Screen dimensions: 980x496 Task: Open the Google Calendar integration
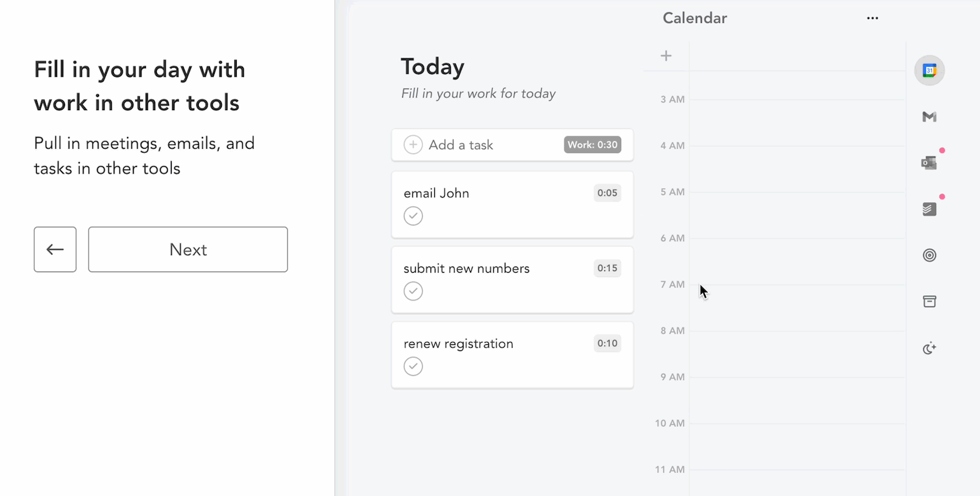coord(929,70)
